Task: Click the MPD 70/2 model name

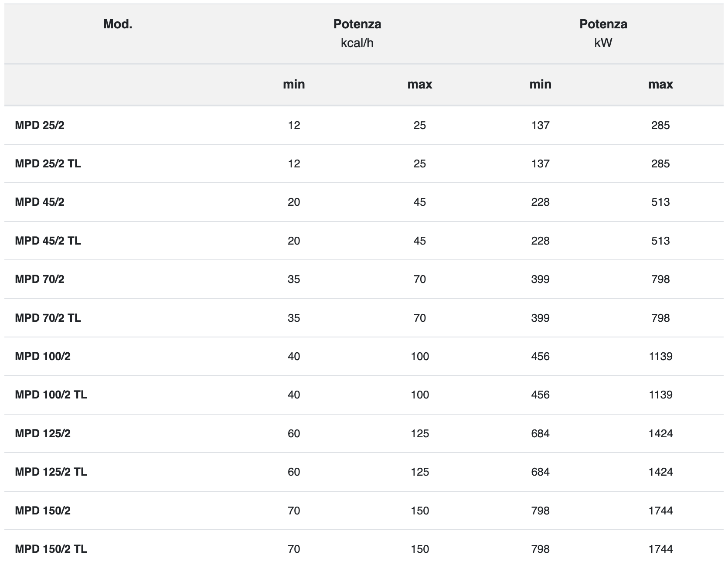Action: 40,279
